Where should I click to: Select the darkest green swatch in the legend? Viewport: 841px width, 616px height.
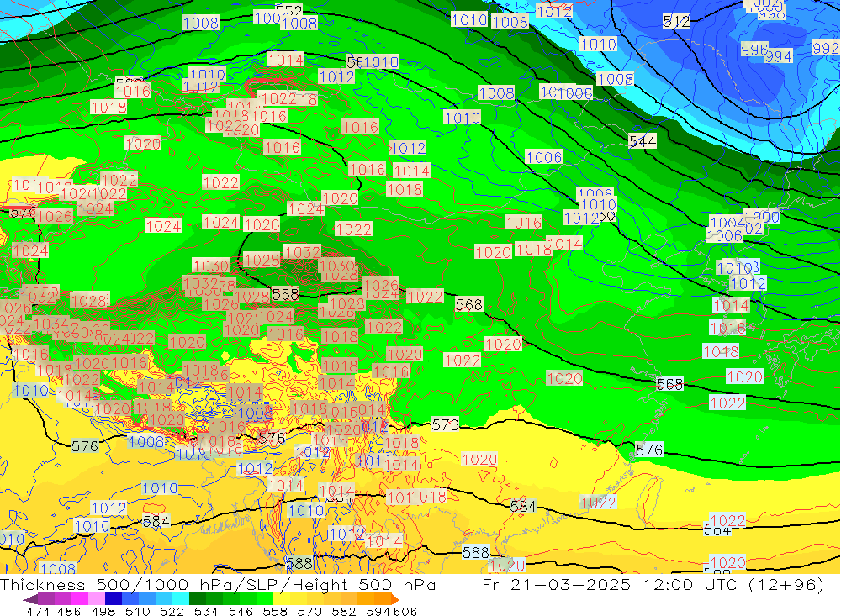coord(198,599)
